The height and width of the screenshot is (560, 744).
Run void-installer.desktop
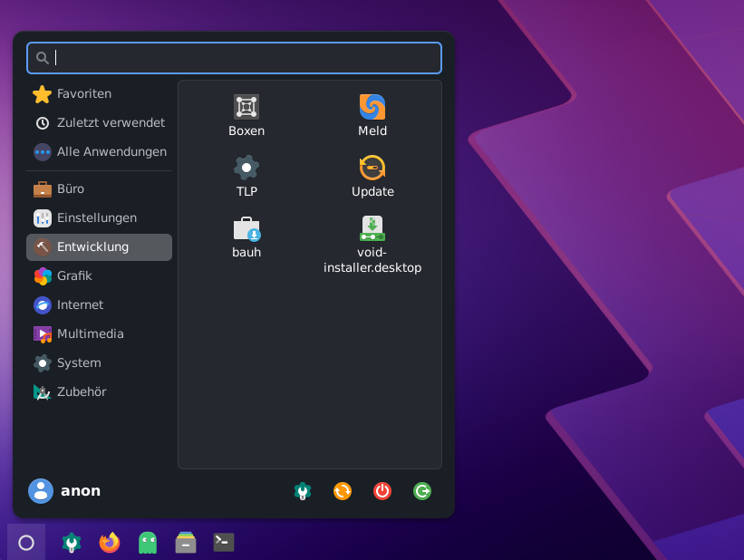(372, 243)
